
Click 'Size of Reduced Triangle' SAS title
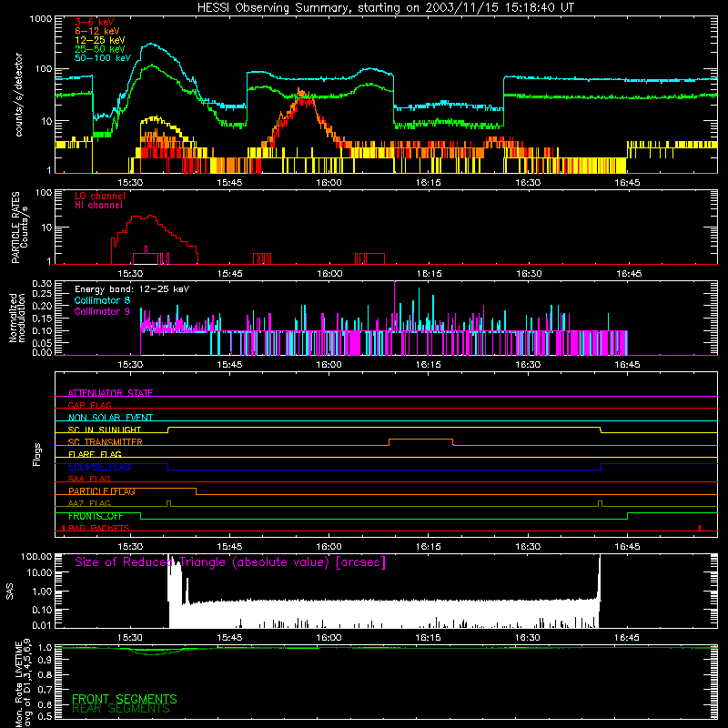tap(230, 562)
